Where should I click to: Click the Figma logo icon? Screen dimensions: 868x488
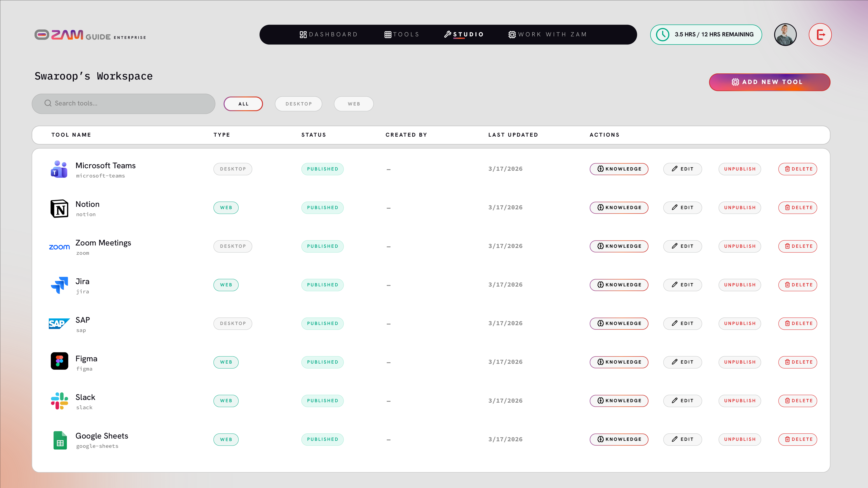click(x=59, y=361)
